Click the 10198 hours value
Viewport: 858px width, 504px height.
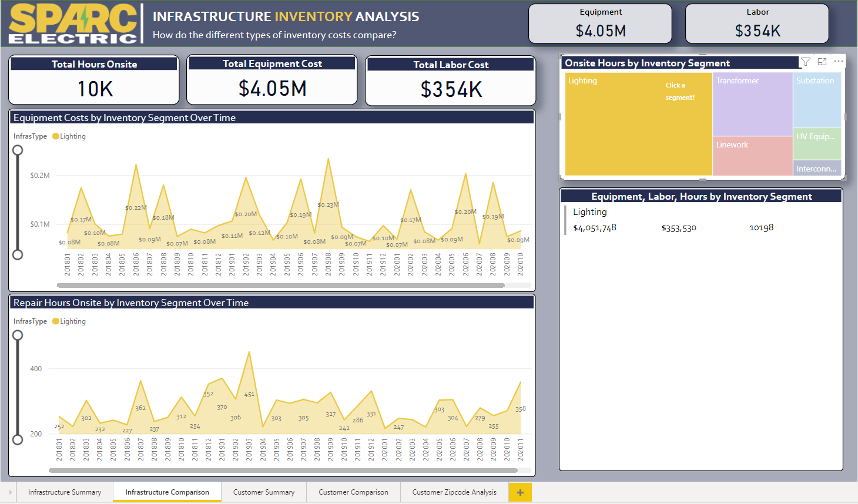[762, 227]
